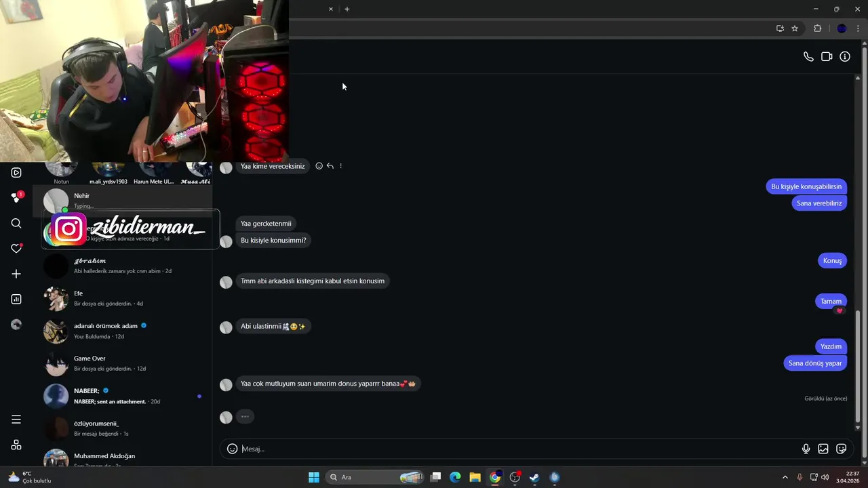
Task: Show hidden system tray icons
Action: click(x=785, y=477)
